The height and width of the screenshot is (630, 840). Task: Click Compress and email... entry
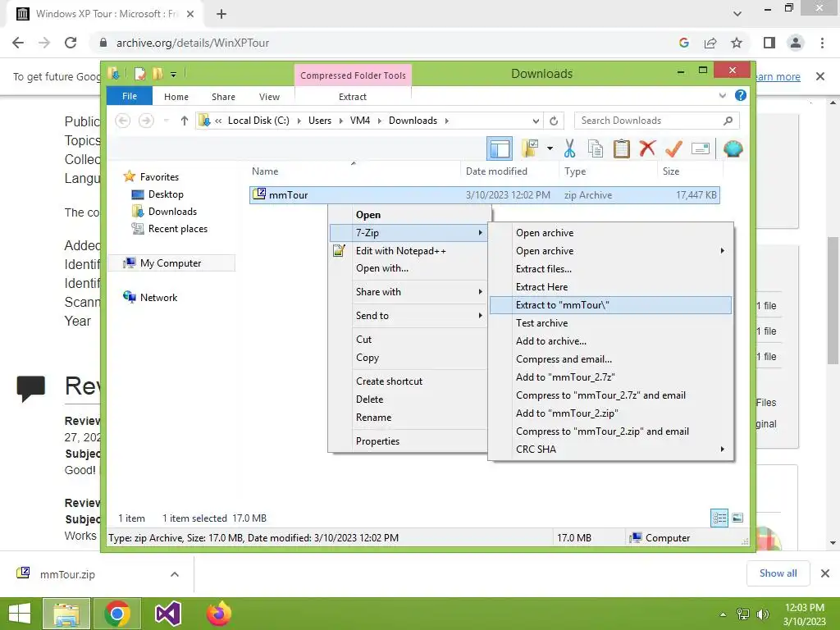pyautogui.click(x=610, y=359)
